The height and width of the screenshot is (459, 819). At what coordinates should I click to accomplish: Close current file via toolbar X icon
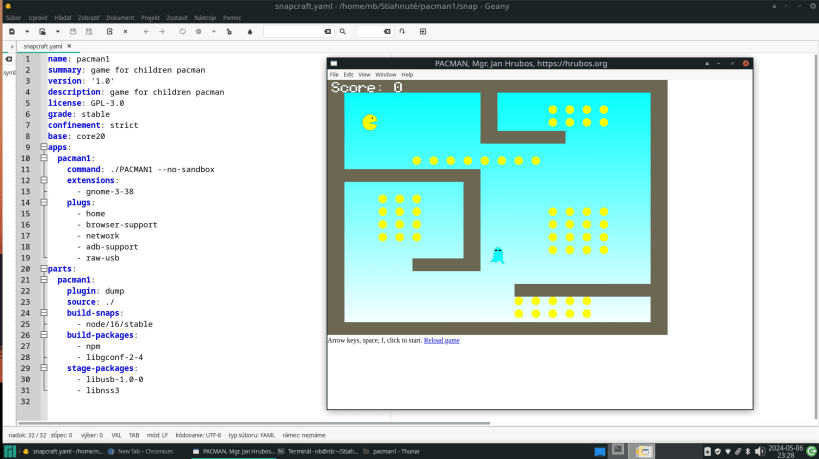(x=125, y=31)
